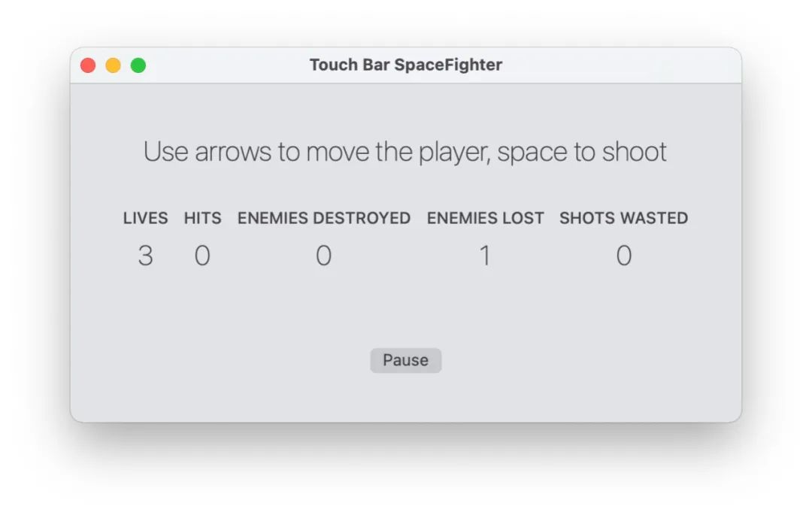
Task: Click the SHOTS WASTED heading
Action: [623, 218]
